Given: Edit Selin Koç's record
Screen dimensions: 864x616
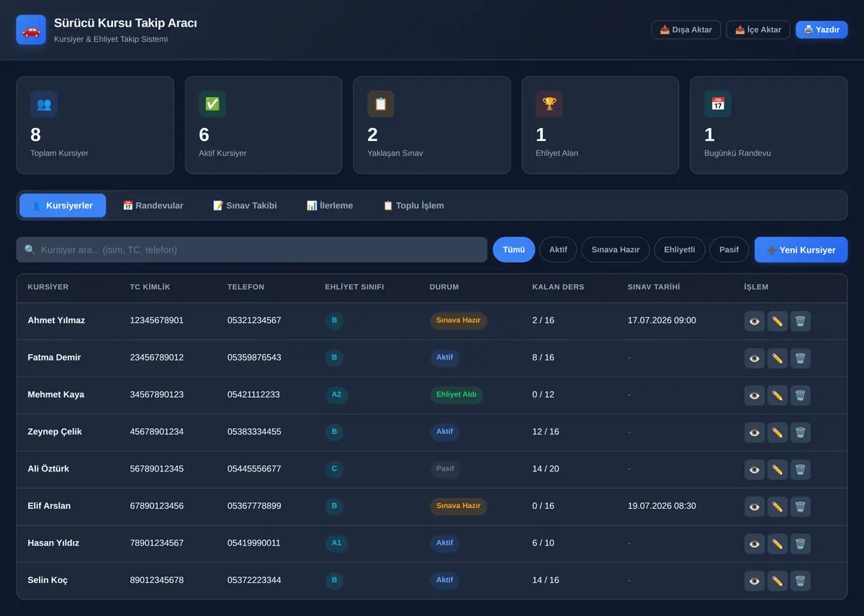Looking at the screenshot, I should (x=778, y=581).
